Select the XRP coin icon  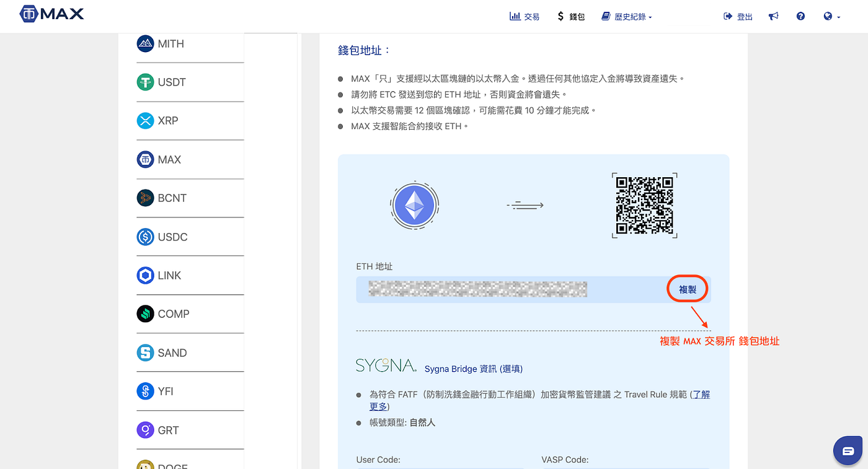[x=145, y=120]
